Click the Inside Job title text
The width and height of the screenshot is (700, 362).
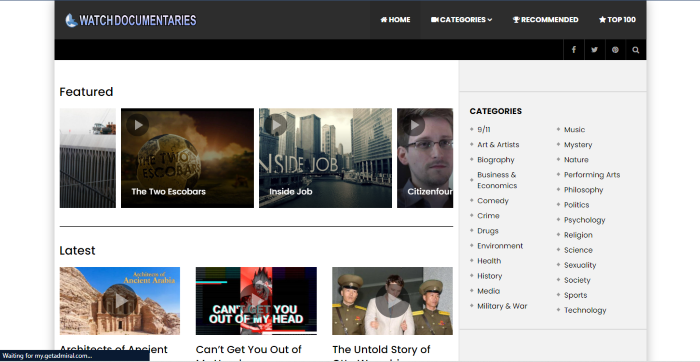(x=291, y=191)
